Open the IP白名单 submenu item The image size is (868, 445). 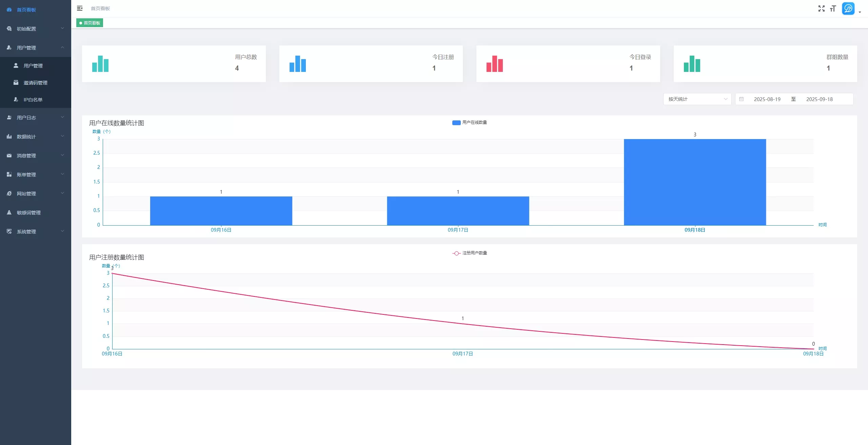36,99
